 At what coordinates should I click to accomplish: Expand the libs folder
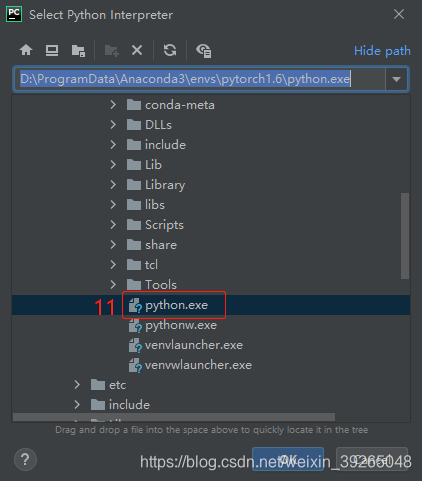[x=113, y=205]
